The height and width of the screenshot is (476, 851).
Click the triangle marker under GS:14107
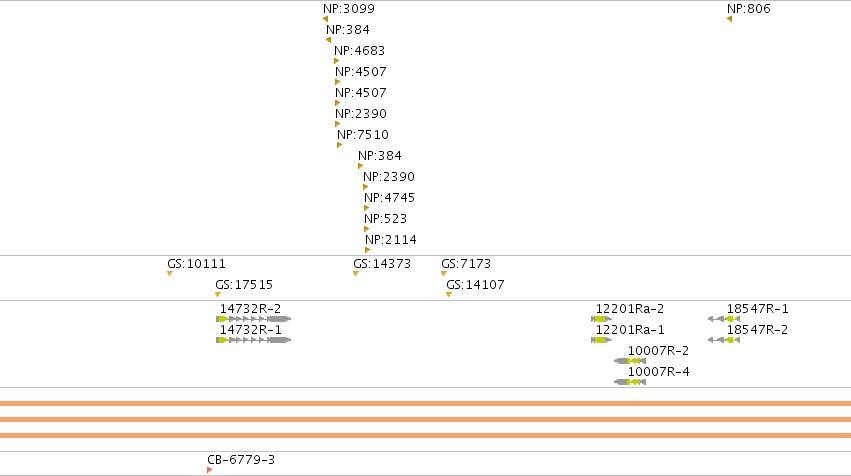[x=449, y=295]
